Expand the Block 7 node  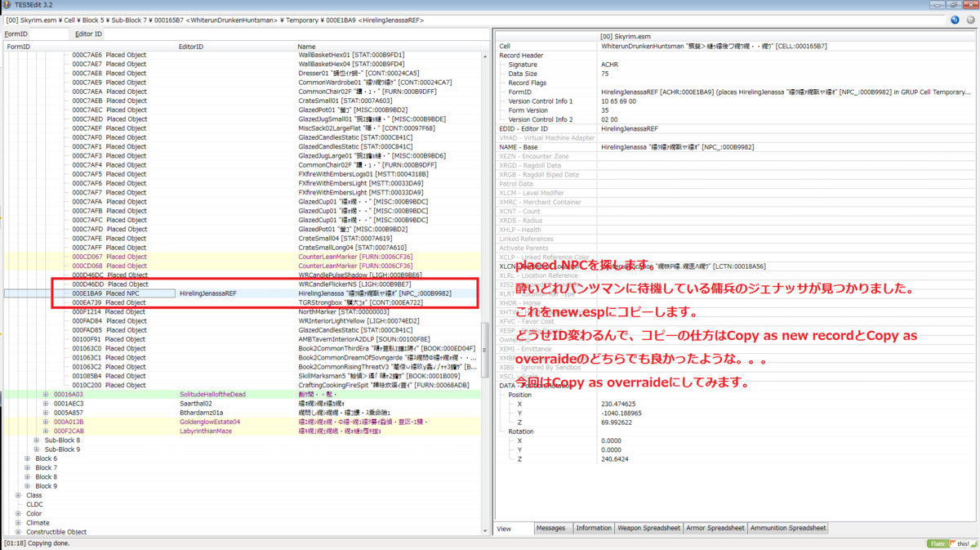tap(28, 467)
